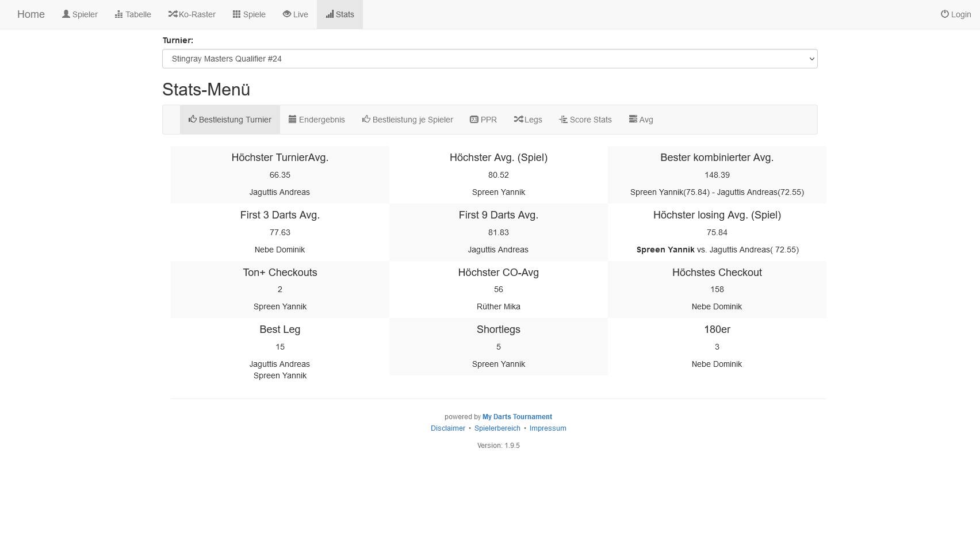Click the Avg list icon
Screen dimensions: 980x533
tap(633, 120)
